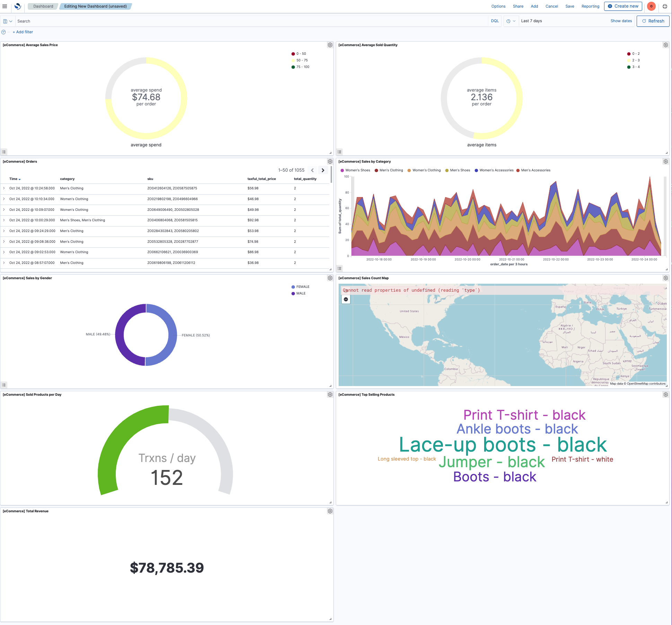Open panel options for Average Sales Price
The height and width of the screenshot is (625, 672).
coord(330,45)
